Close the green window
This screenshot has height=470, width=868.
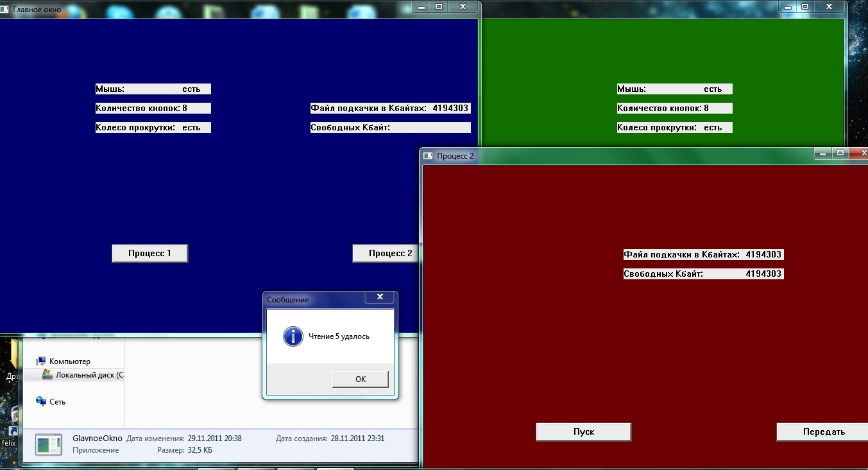point(830,6)
